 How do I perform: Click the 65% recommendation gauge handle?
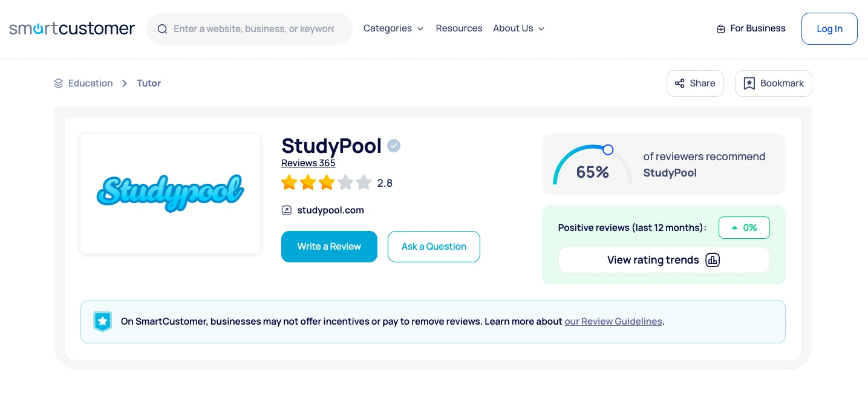608,149
